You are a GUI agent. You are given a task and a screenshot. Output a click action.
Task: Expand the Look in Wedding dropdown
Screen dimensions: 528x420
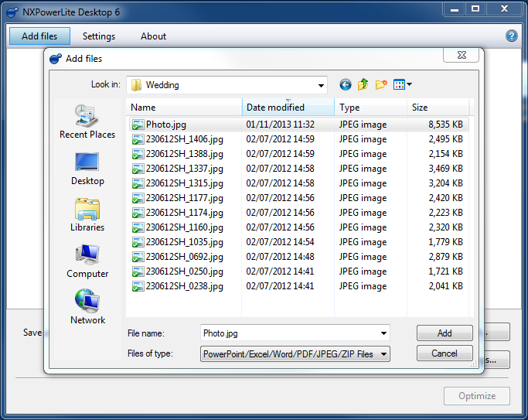coord(321,85)
